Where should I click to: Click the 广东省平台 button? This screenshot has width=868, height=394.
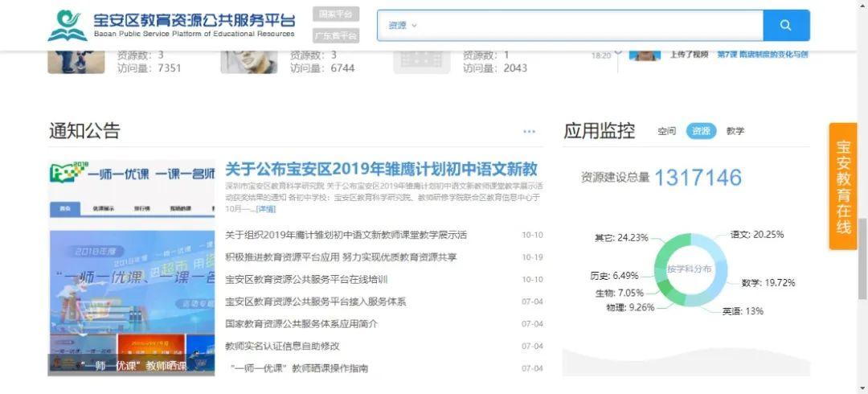(x=336, y=36)
